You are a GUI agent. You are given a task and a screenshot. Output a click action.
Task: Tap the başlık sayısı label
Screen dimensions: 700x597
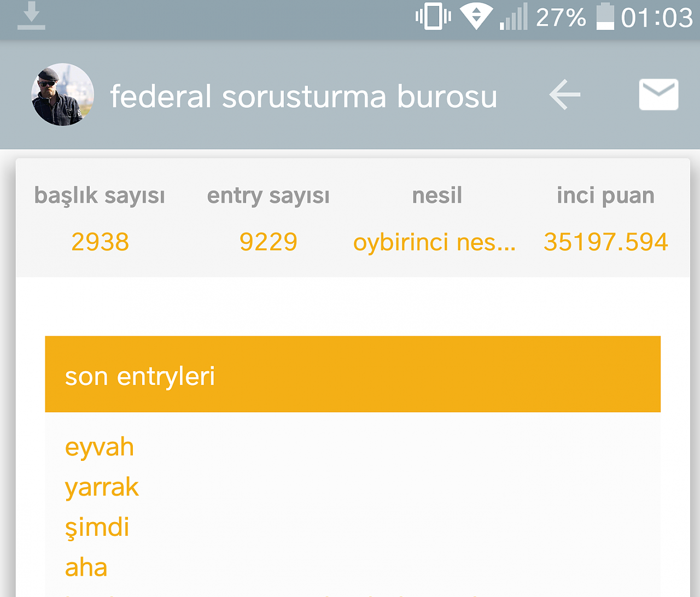tap(100, 196)
